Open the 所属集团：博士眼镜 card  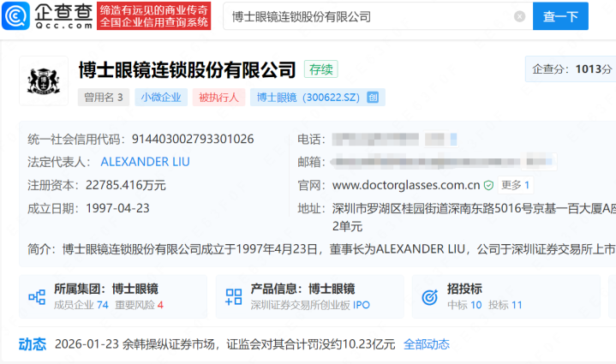(113, 296)
